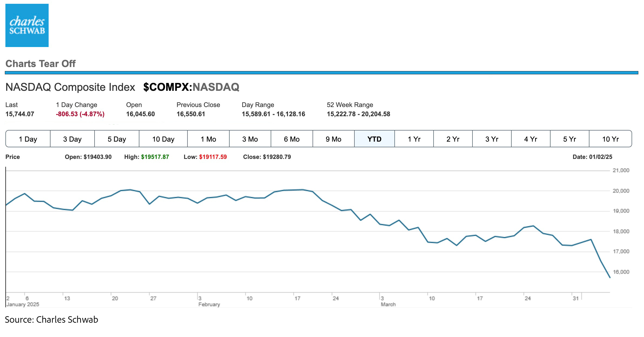This screenshot has width=644, height=337.
Task: Click the 31 date tick label
Action: point(576,298)
